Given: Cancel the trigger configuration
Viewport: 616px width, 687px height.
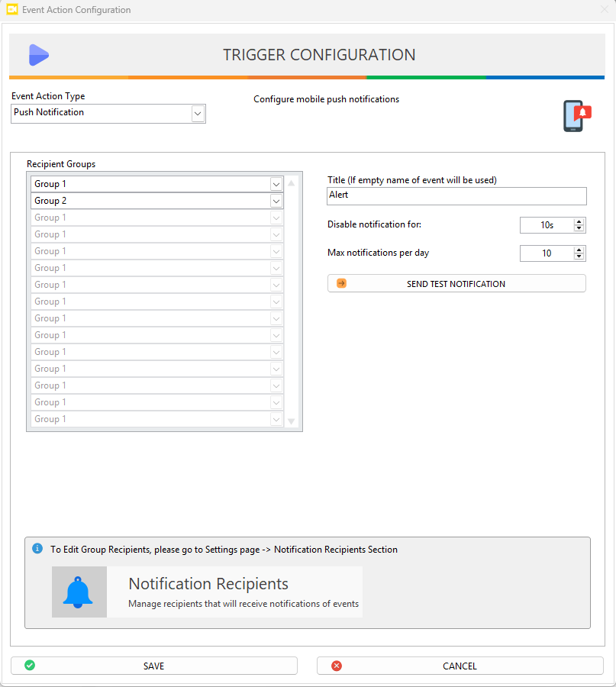Looking at the screenshot, I should coord(460,666).
